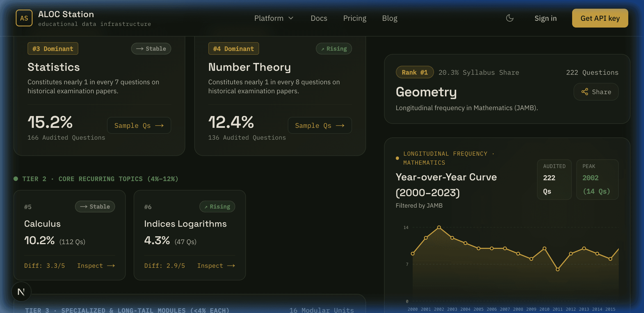This screenshot has height=313, width=644.
Task: Select the 2011 low point on chart
Action: pos(558,269)
